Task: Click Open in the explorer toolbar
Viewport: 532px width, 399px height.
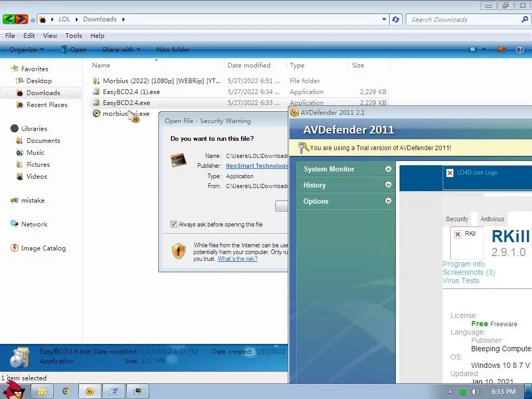Action: tap(74, 49)
